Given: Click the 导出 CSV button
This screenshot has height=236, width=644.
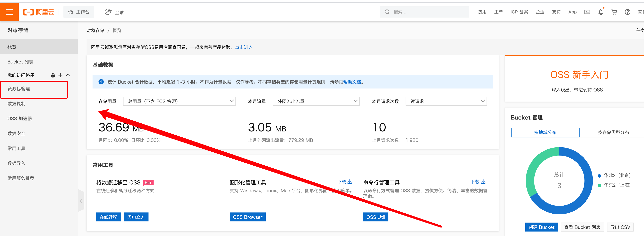Looking at the screenshot, I should click(620, 227).
